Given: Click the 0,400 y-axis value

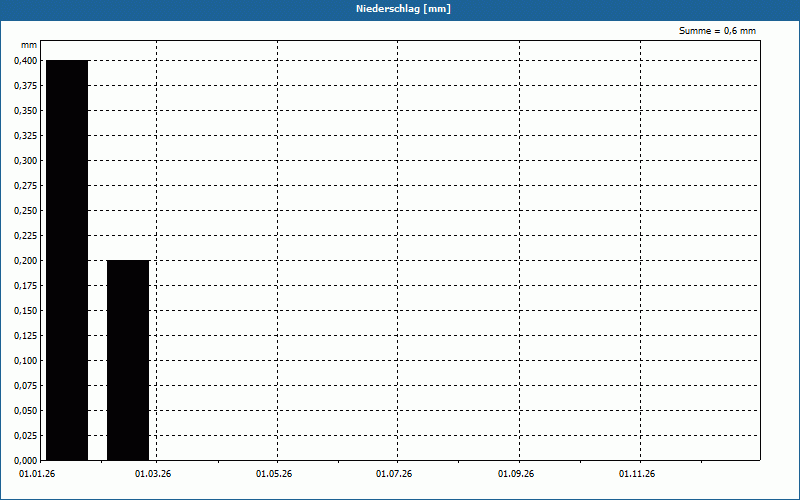Looking at the screenshot, I should (26, 61).
